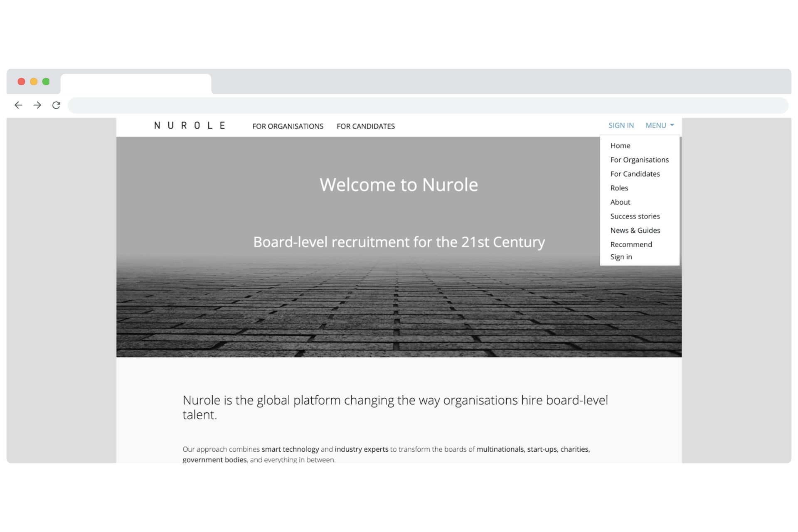The image size is (798, 532).
Task: Select Recommend in the dropdown menu
Action: pyautogui.click(x=631, y=245)
